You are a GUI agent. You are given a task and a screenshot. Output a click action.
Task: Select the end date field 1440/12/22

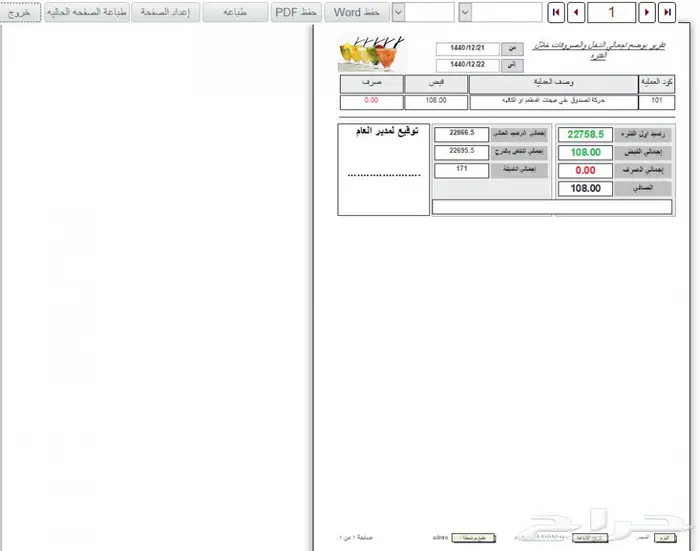point(467,64)
